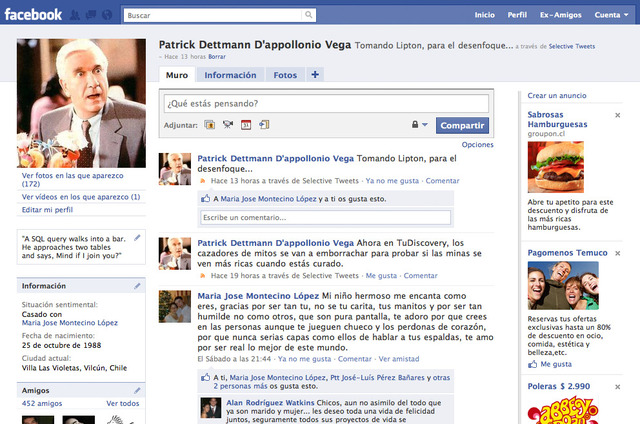The width and height of the screenshot is (640, 424).
Task: Open Selective Tweets link in header
Action: [x=571, y=47]
